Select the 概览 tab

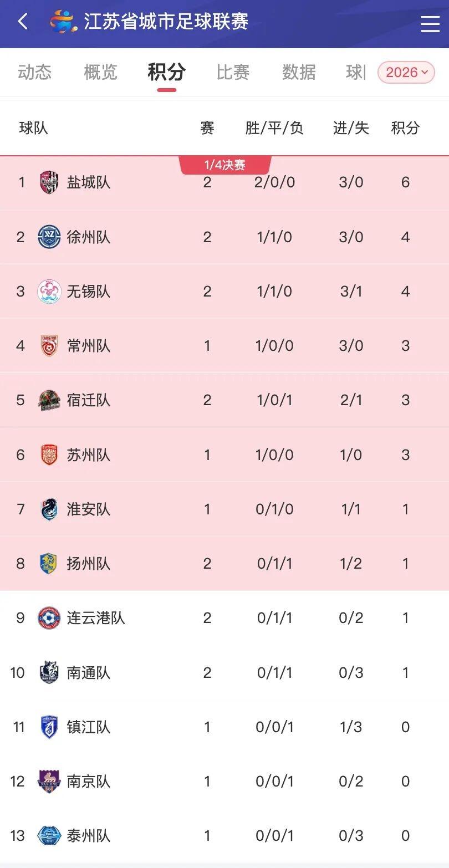coord(100,72)
